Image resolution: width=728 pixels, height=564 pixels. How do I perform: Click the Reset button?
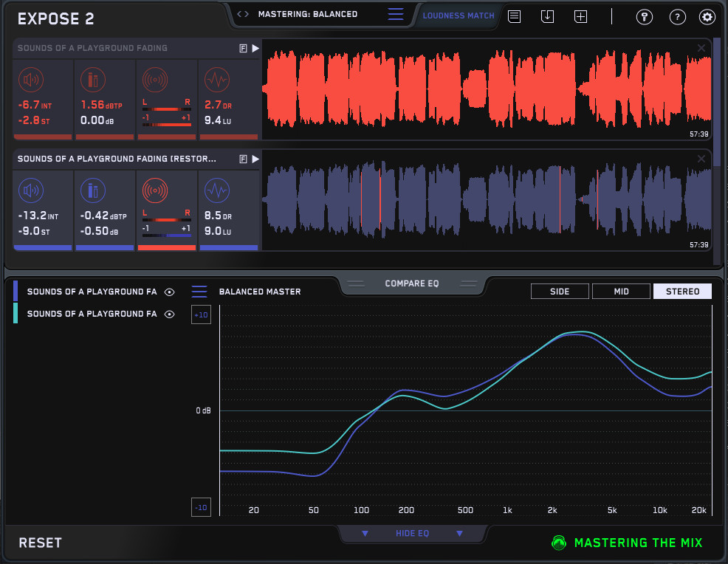[x=41, y=543]
